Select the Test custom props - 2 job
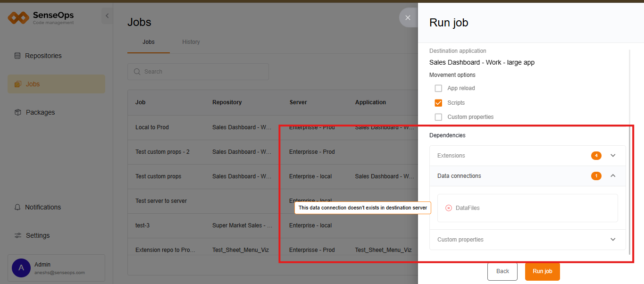Image resolution: width=644 pixels, height=284 pixels. (x=162, y=152)
